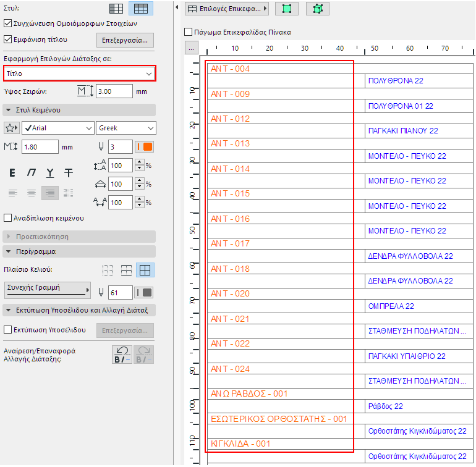Click undo layout change icon
The image size is (476, 467).
pyautogui.click(x=122, y=355)
